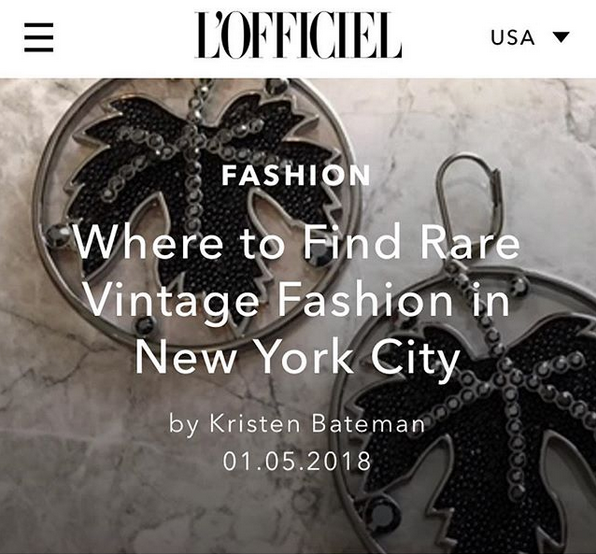Click the "Where to Find Rare" headline line
The width and height of the screenshot is (596, 554).
[297, 242]
